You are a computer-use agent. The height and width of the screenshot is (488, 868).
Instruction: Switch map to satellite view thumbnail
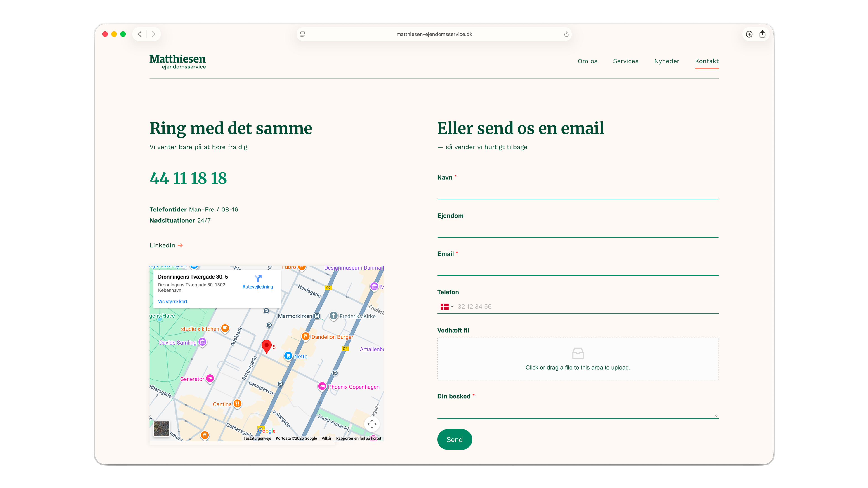click(161, 429)
